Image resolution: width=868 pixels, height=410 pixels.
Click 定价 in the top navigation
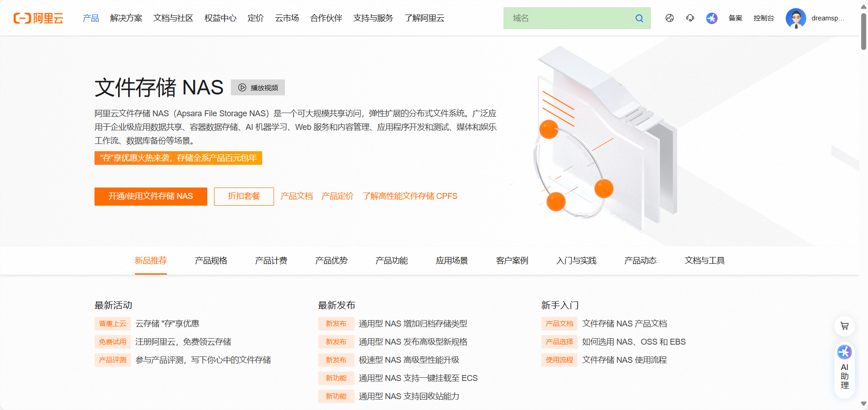tap(255, 18)
